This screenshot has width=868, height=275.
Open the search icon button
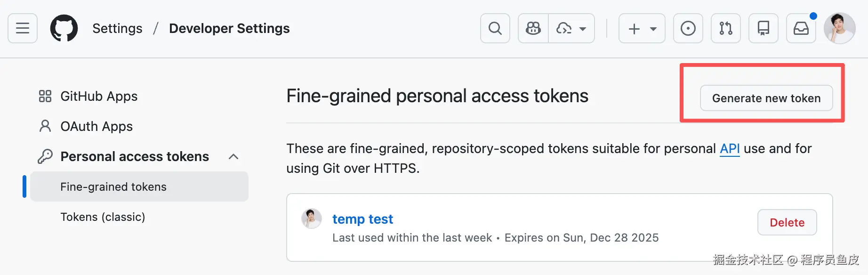495,28
